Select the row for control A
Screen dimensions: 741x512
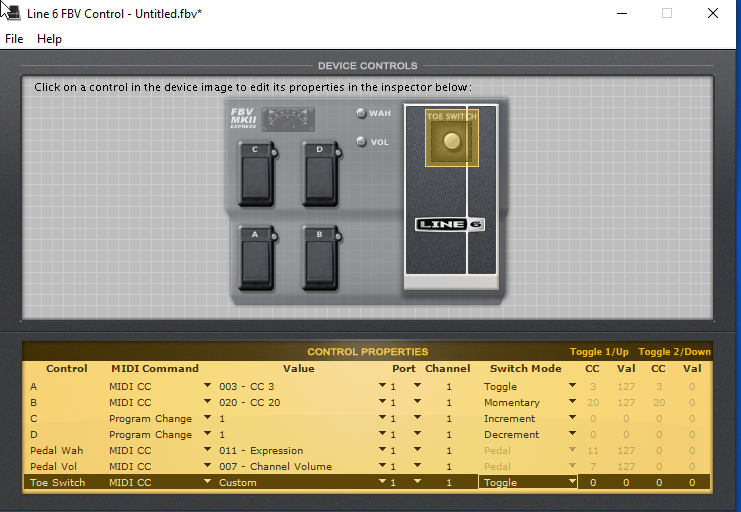pos(367,386)
